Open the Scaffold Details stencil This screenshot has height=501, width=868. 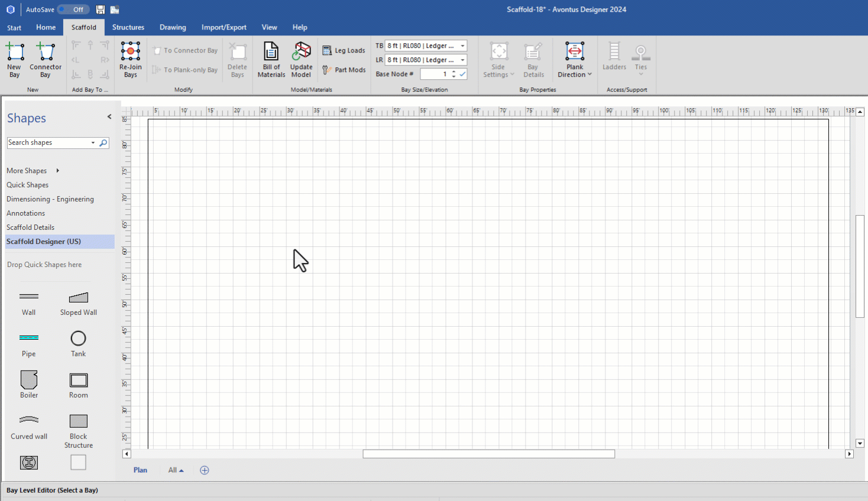tap(30, 227)
